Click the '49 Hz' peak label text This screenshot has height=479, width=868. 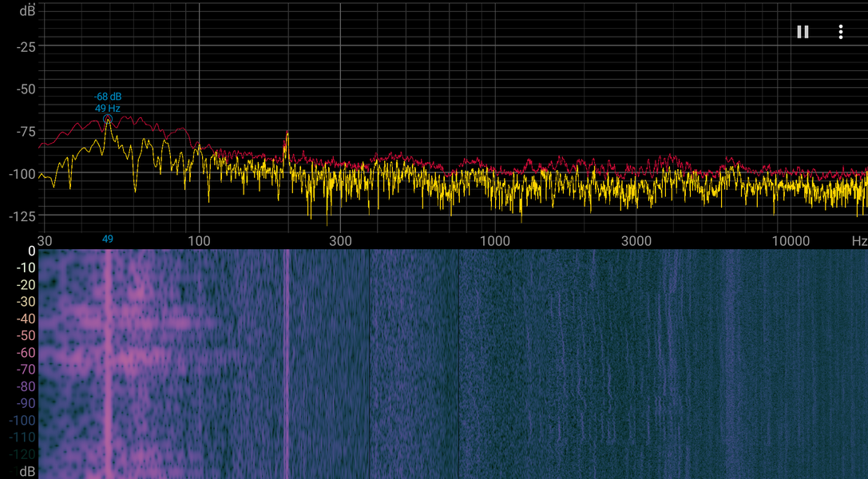[x=107, y=109]
